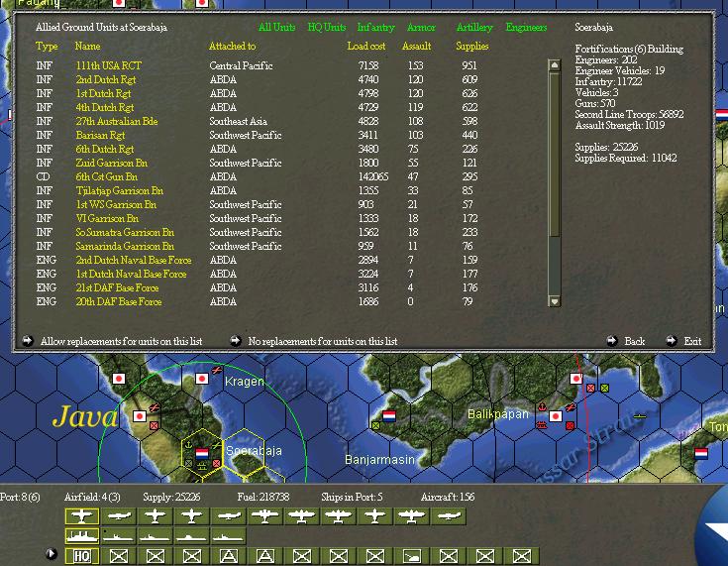Select the first A-marked ground unit icon

229,556
